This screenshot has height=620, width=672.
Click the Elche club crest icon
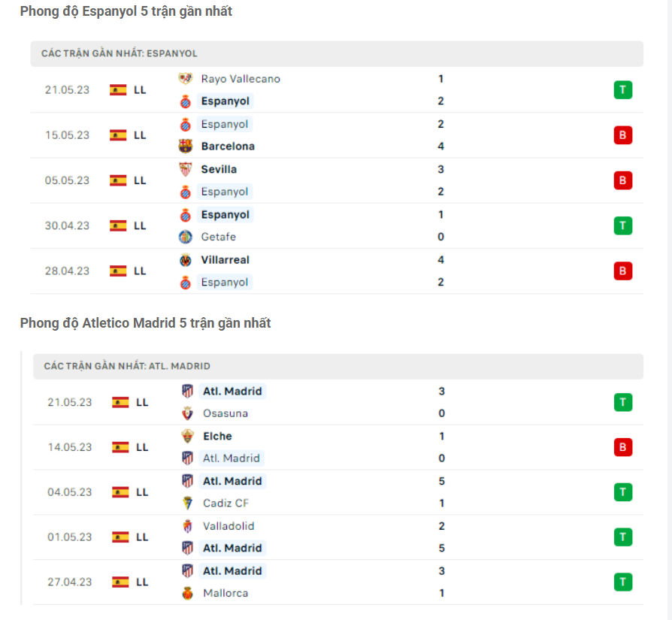[188, 436]
